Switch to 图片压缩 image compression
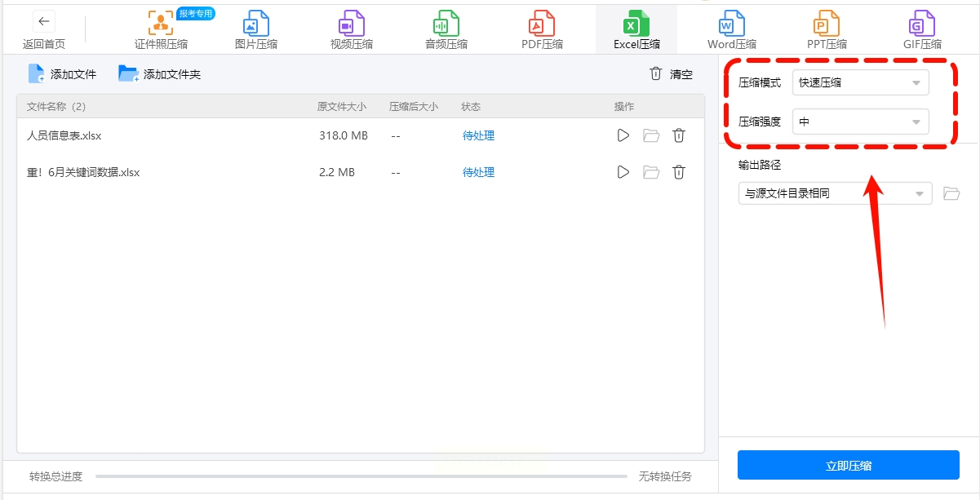Image resolution: width=980 pixels, height=500 pixels. tap(257, 29)
